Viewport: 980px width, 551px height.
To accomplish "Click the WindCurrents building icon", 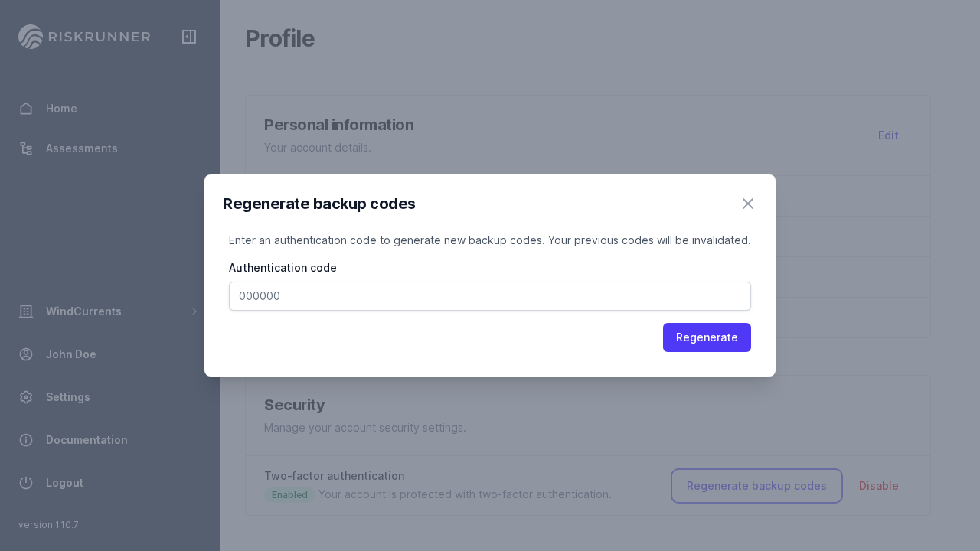I will [26, 311].
